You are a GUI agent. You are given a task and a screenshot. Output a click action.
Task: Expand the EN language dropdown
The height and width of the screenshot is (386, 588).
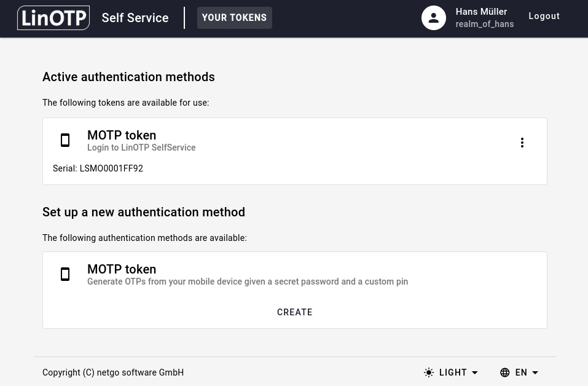click(521, 372)
